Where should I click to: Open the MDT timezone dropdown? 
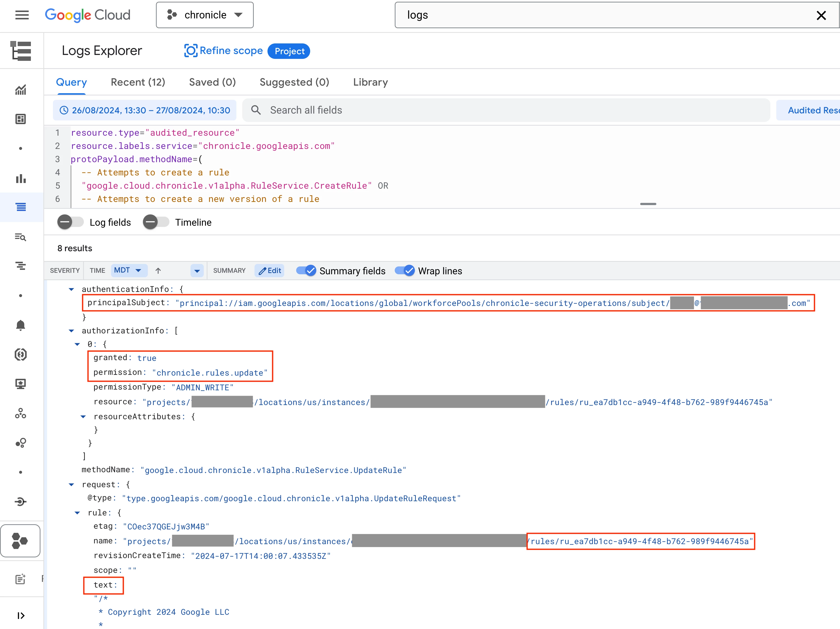coord(129,270)
